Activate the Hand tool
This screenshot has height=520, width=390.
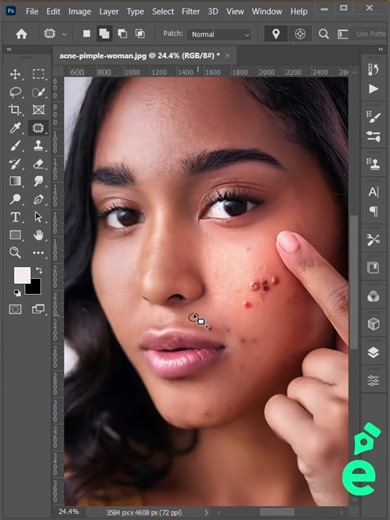coord(38,235)
